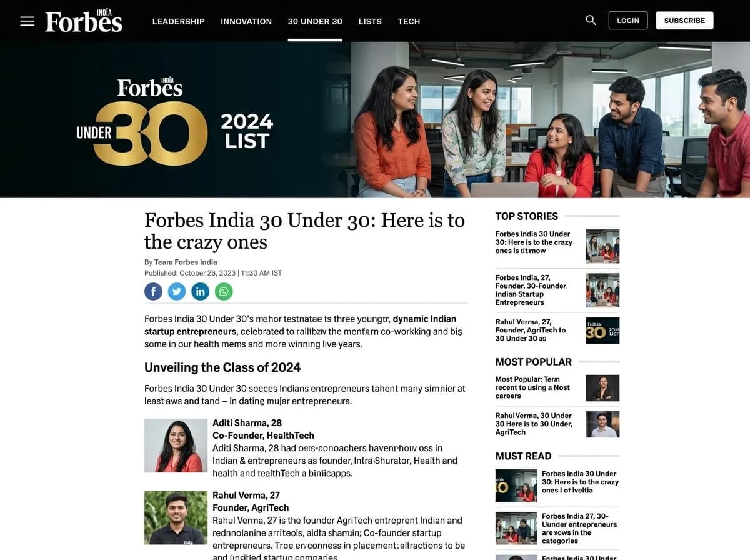Open the 'dynamic Indian startup entrepreneurs' link
Viewport: 750px width, 560px height.
[x=300, y=325]
